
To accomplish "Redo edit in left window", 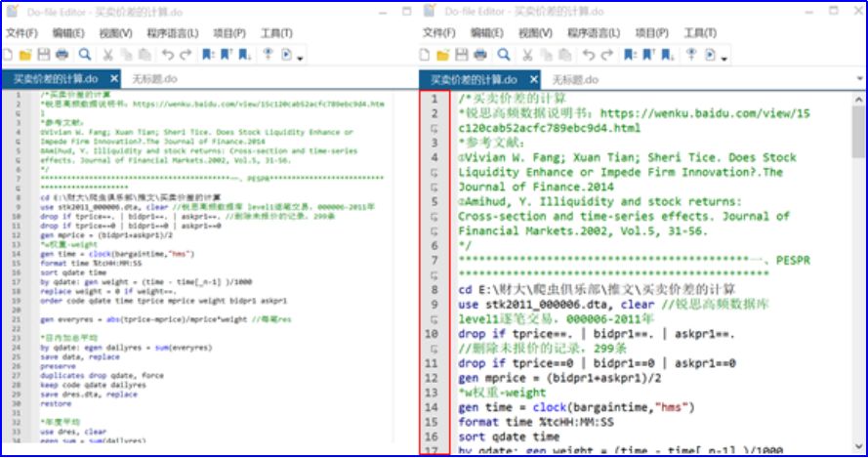I will point(186,55).
